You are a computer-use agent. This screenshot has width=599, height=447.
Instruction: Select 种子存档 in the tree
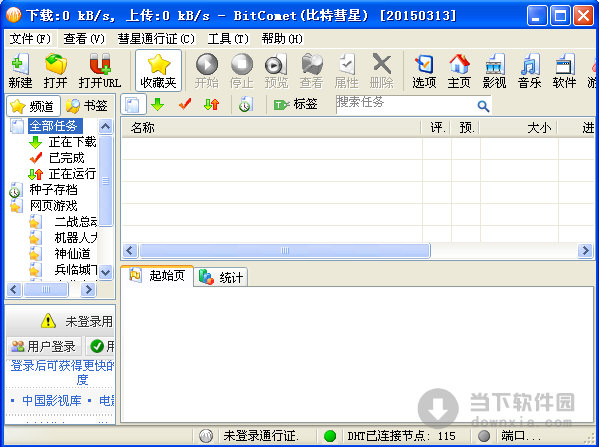(x=53, y=190)
